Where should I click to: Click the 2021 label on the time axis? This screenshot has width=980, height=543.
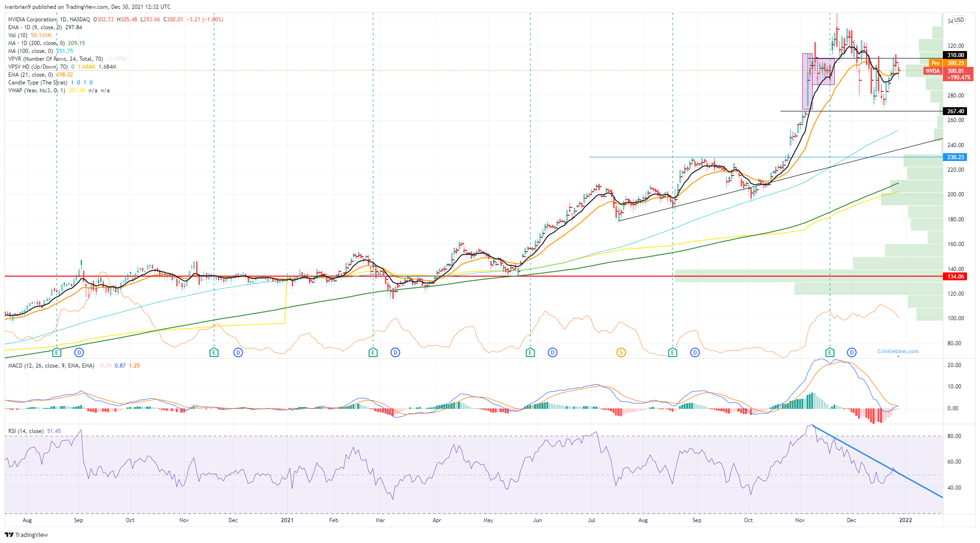pyautogui.click(x=287, y=520)
